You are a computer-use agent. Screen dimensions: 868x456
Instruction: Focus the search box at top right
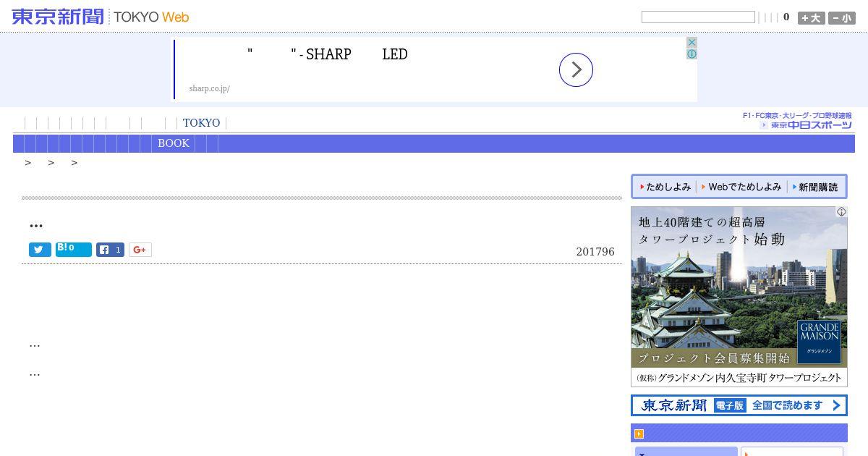(698, 17)
